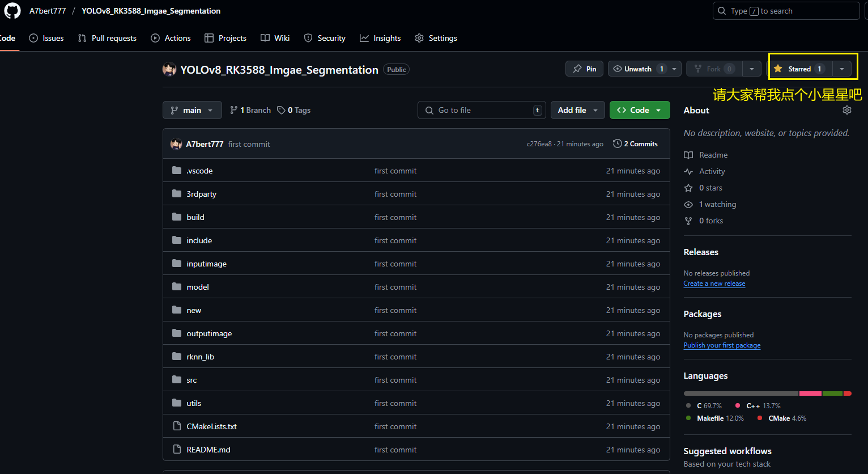Open the Add file dropdown
Image resolution: width=868 pixels, height=474 pixels.
(x=577, y=110)
